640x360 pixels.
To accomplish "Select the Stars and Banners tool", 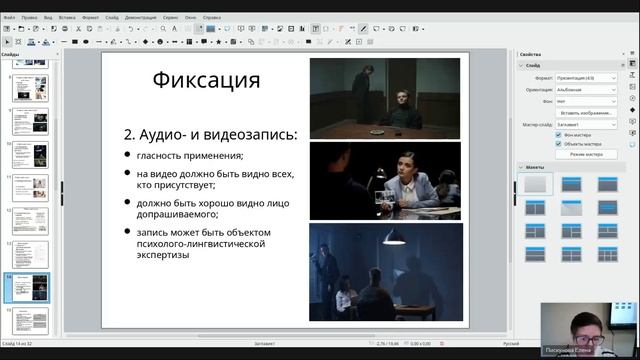I will pyautogui.click(x=218, y=42).
